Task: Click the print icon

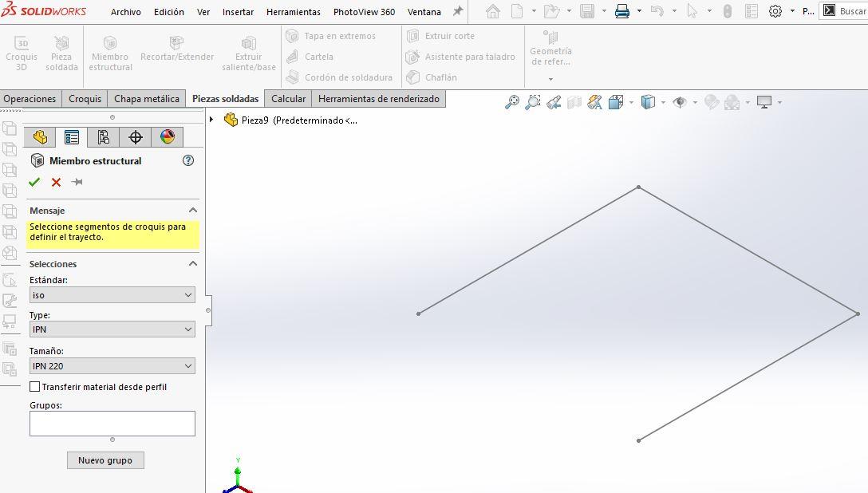Action: [x=622, y=11]
